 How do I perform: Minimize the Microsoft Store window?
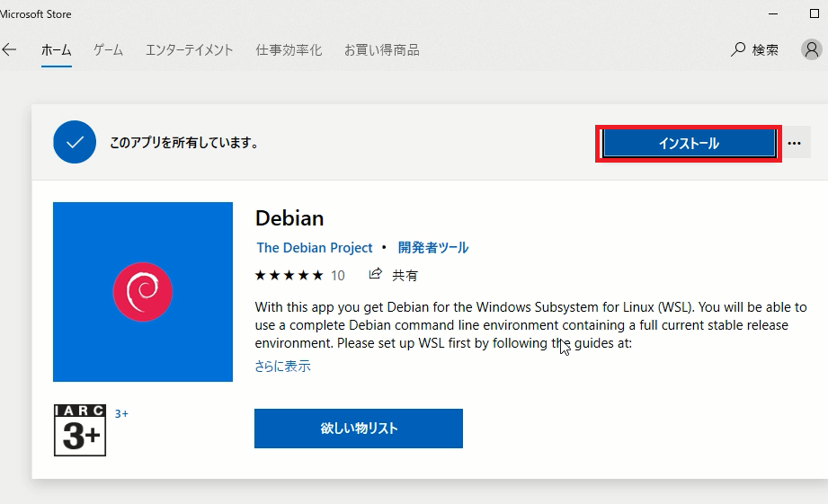point(773,13)
